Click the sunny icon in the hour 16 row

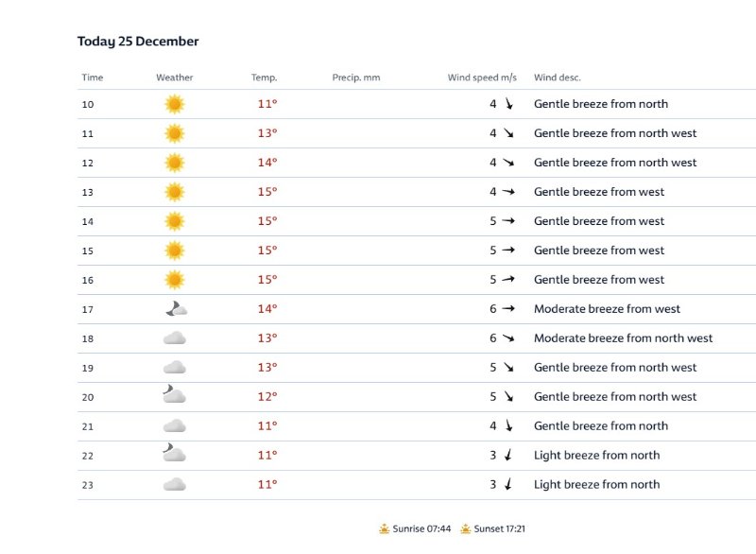(x=175, y=280)
